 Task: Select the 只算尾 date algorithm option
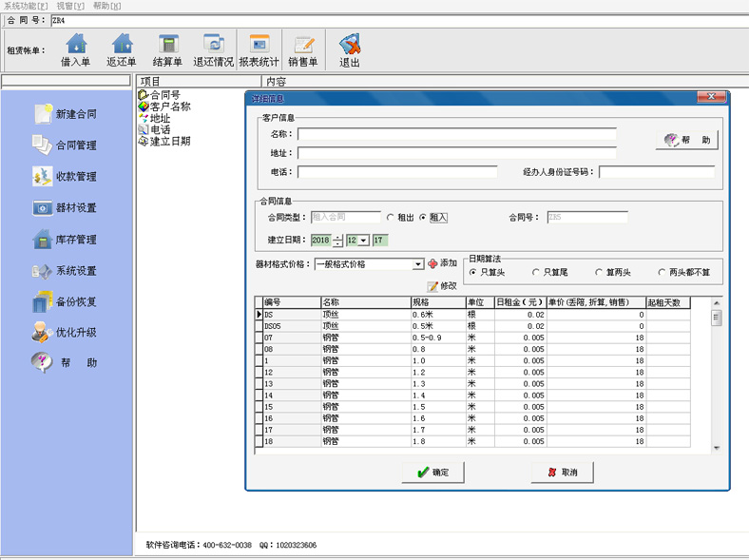click(x=537, y=273)
